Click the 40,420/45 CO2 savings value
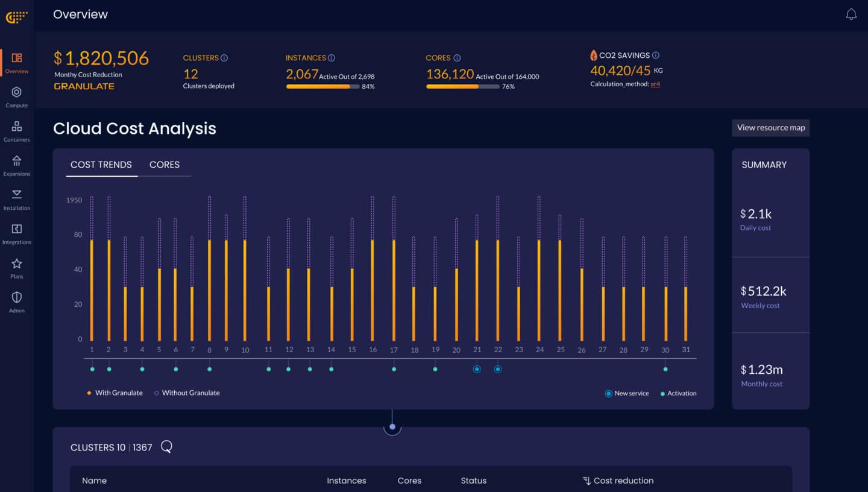This screenshot has height=492, width=868. coord(620,71)
